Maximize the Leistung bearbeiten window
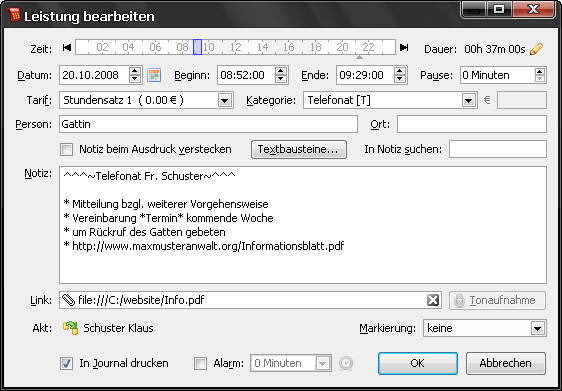Screen dimensions: 562x391 point(499,9)
